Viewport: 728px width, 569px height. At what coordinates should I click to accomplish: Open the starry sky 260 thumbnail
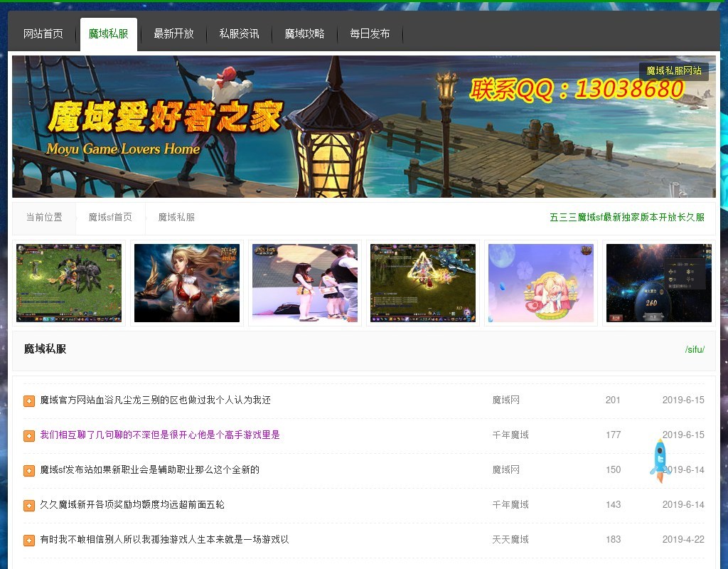pyautogui.click(x=659, y=283)
